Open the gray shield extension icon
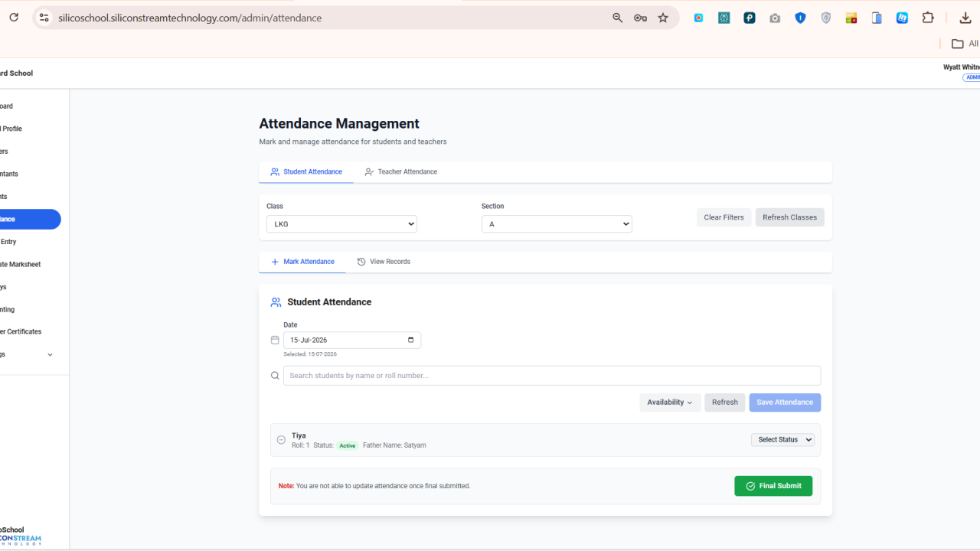Viewport: 980px width, 551px height. tap(825, 18)
